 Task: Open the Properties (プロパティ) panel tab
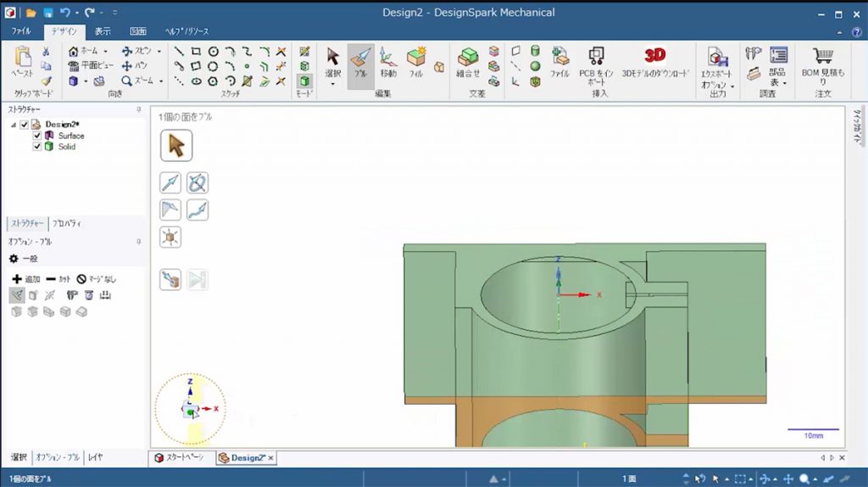pos(67,224)
